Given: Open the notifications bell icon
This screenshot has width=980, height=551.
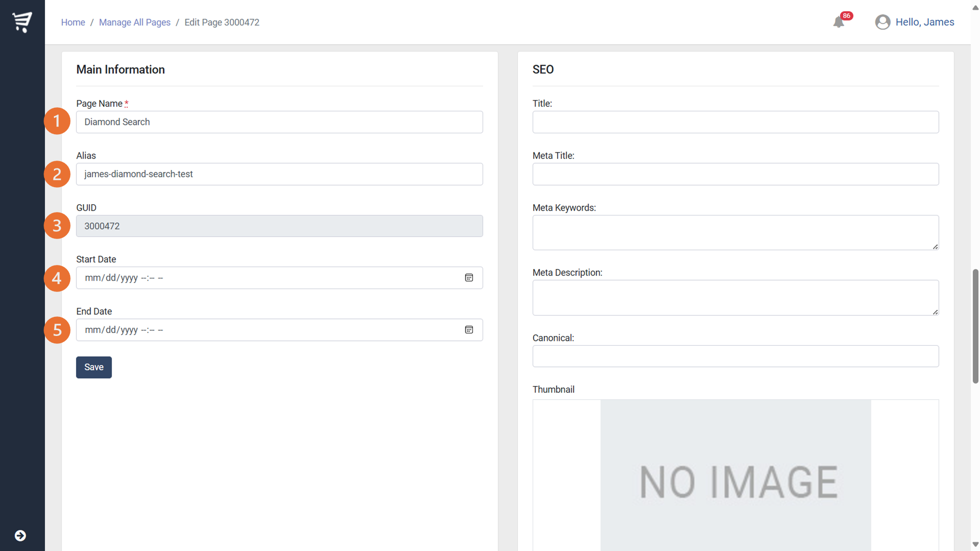Looking at the screenshot, I should [838, 22].
